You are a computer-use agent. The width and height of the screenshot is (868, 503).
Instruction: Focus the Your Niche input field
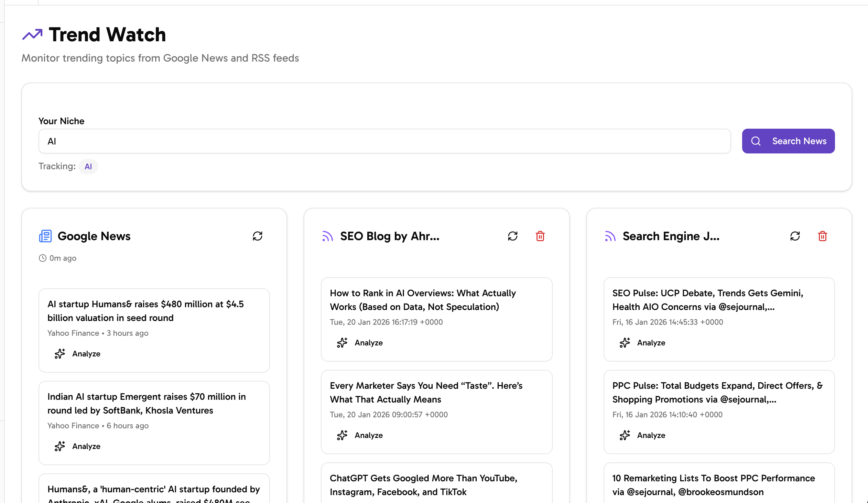[384, 141]
